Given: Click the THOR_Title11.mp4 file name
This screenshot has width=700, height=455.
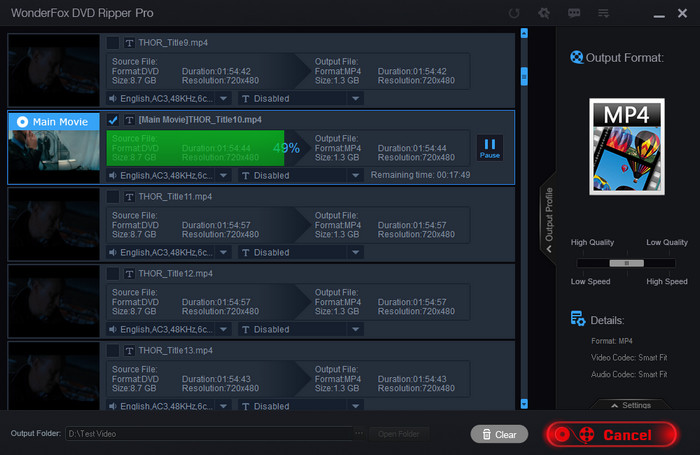Looking at the screenshot, I should (175, 196).
